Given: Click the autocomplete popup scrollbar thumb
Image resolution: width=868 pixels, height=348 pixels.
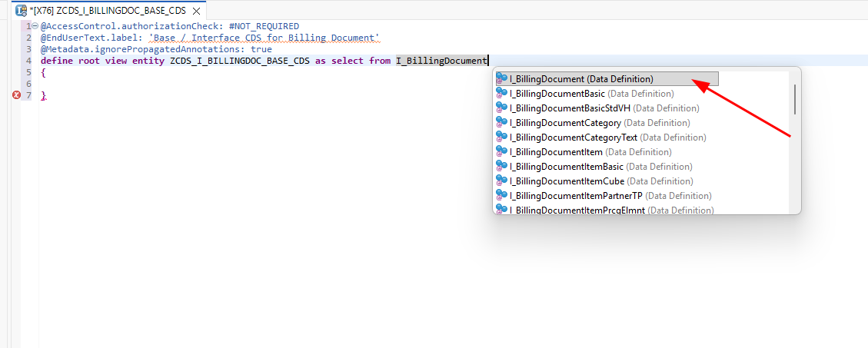Looking at the screenshot, I should [795, 99].
